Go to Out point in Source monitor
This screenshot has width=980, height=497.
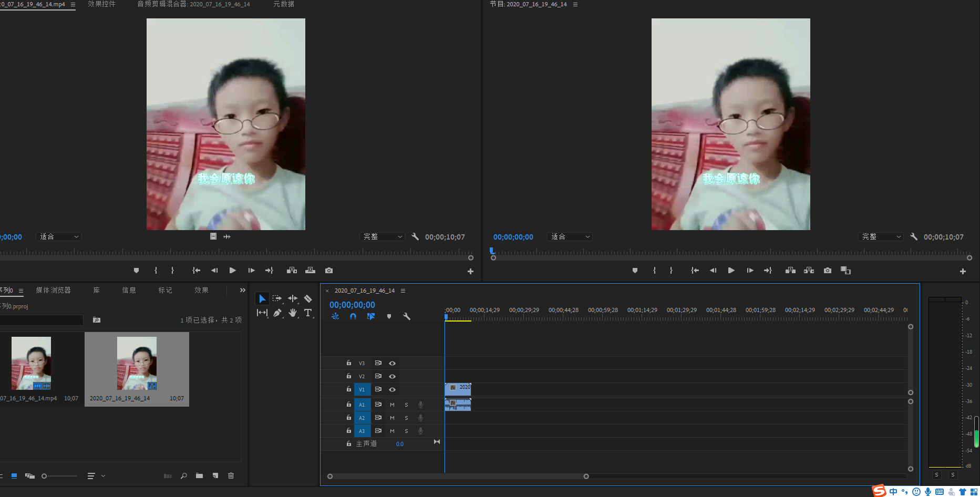pos(269,270)
